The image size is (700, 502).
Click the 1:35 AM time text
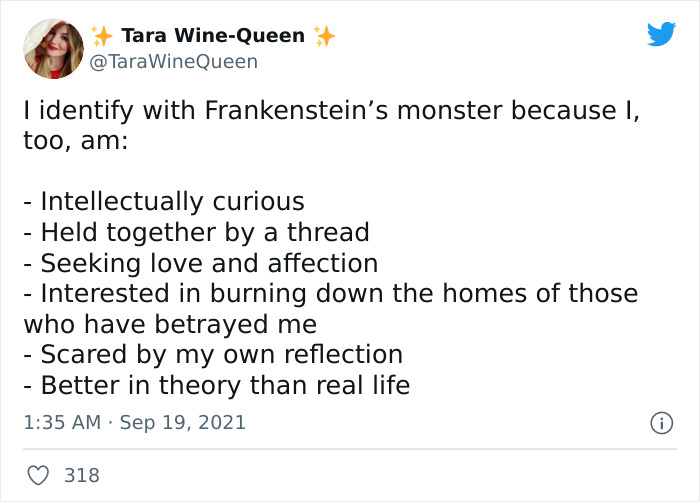click(x=61, y=423)
